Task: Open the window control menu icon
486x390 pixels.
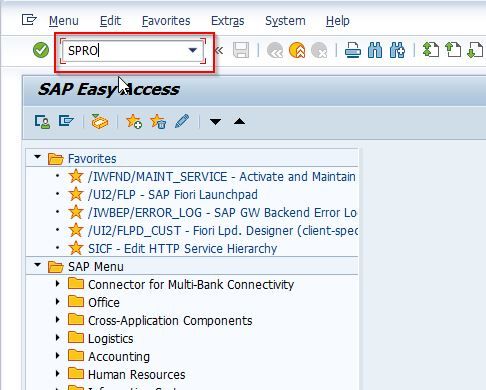Action: pos(29,20)
